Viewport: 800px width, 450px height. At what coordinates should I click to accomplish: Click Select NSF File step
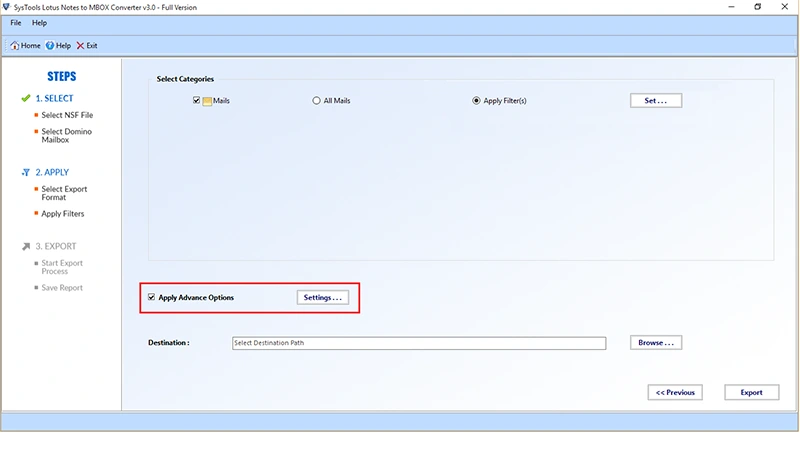click(x=67, y=115)
